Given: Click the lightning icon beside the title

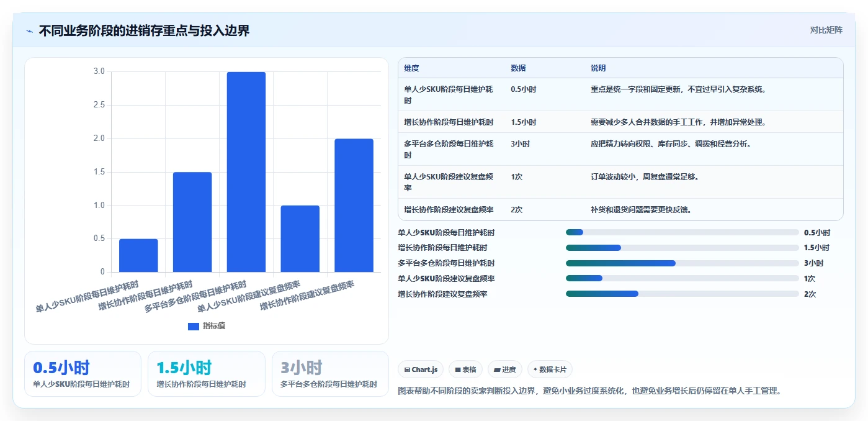Looking at the screenshot, I should [x=30, y=31].
